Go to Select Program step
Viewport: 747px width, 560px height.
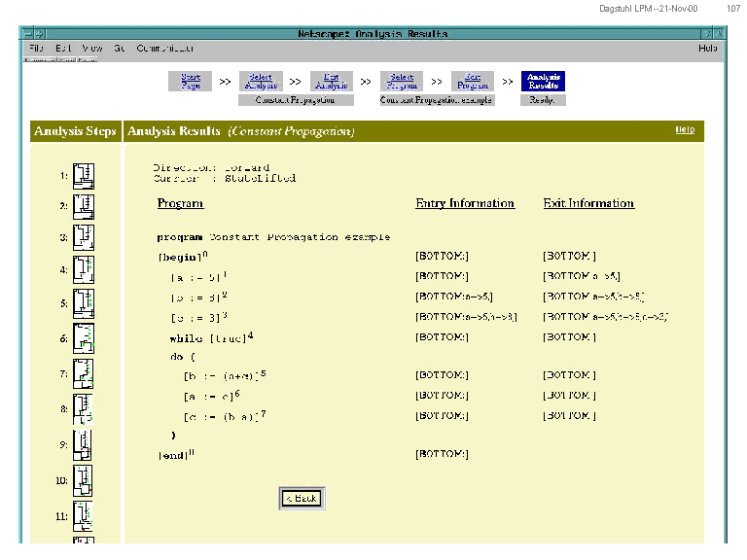(402, 82)
